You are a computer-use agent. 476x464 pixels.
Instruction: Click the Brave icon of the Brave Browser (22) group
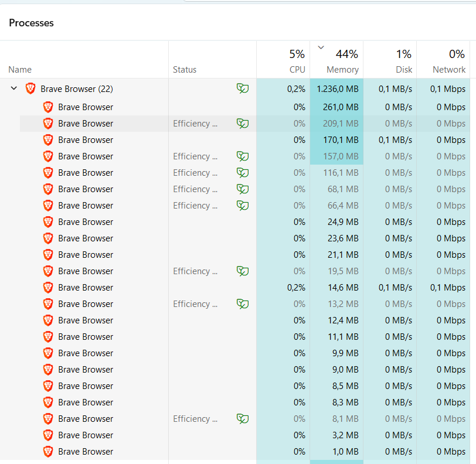30,88
